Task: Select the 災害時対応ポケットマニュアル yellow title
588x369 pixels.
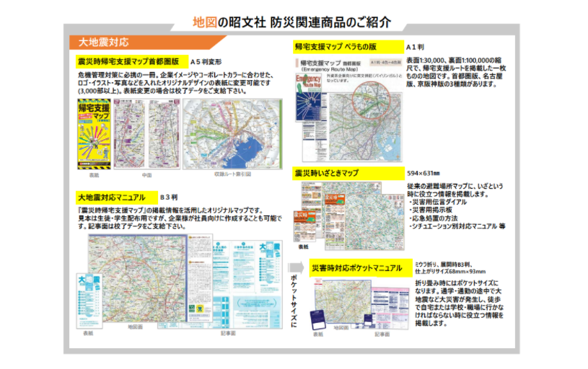Action: click(x=361, y=268)
